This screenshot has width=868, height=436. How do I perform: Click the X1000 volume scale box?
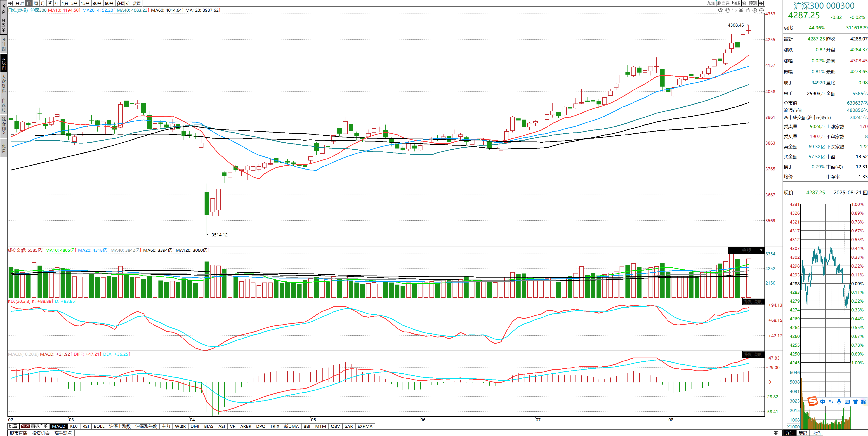(x=793, y=427)
